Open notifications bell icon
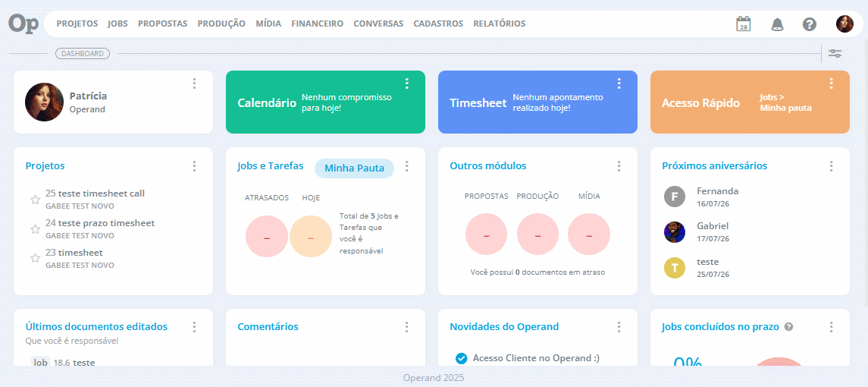Viewport: 868px width, 387px height. click(777, 24)
